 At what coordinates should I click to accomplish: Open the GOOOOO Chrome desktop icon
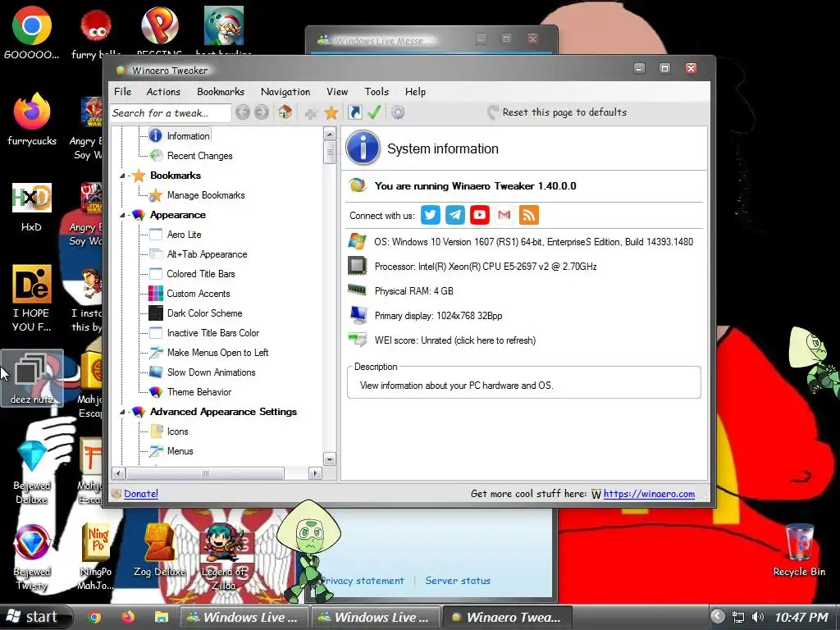pos(32,33)
